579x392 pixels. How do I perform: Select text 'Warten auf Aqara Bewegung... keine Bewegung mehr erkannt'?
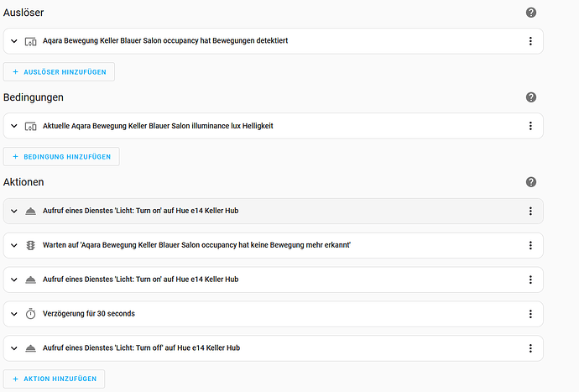pyautogui.click(x=196, y=245)
